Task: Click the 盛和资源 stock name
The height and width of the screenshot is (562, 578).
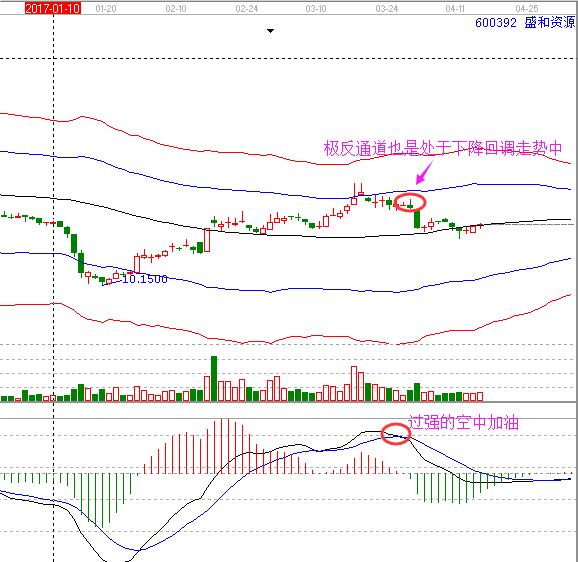Action: pyautogui.click(x=550, y=22)
